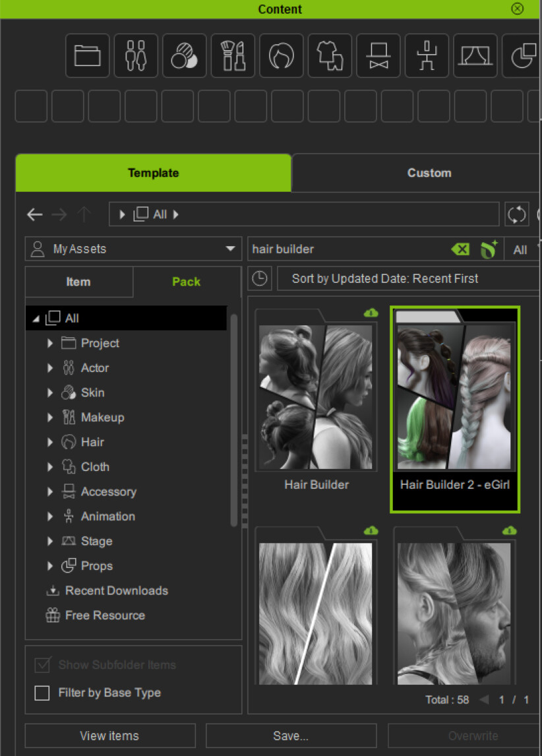Select the Accessory category toolbar icon
This screenshot has height=756, width=542.
(378, 55)
